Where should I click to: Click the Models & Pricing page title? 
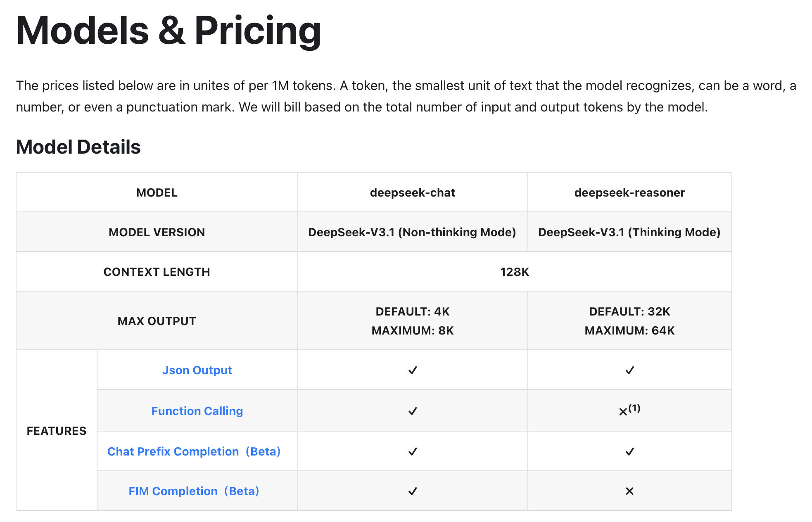169,31
